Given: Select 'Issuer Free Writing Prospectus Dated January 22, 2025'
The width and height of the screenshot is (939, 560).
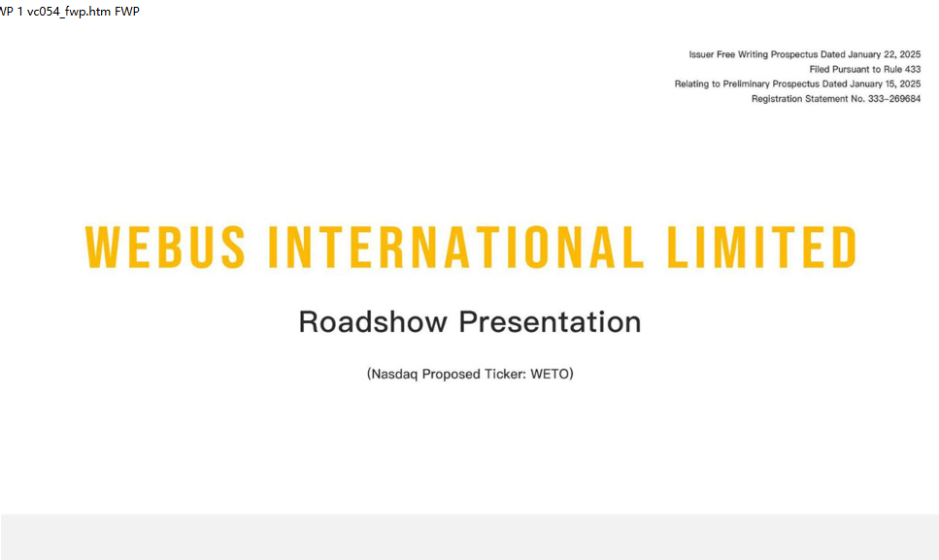Looking at the screenshot, I should pos(805,54).
